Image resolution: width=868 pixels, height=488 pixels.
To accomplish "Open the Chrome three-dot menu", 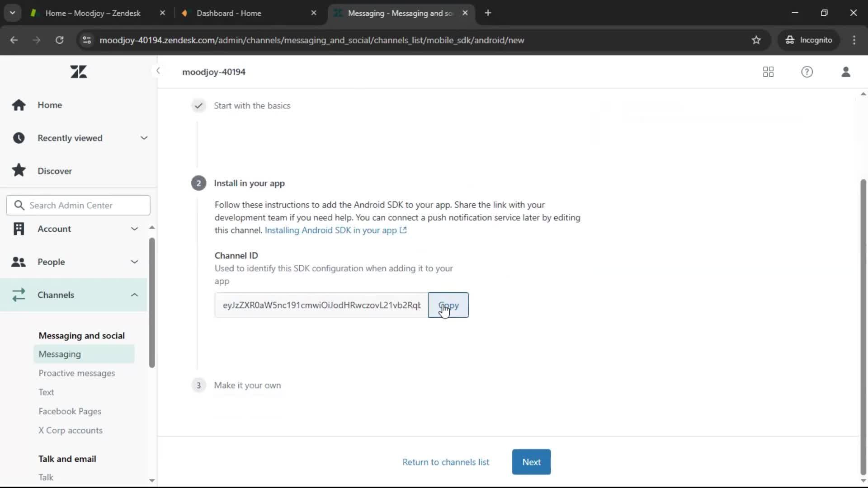I will [854, 40].
